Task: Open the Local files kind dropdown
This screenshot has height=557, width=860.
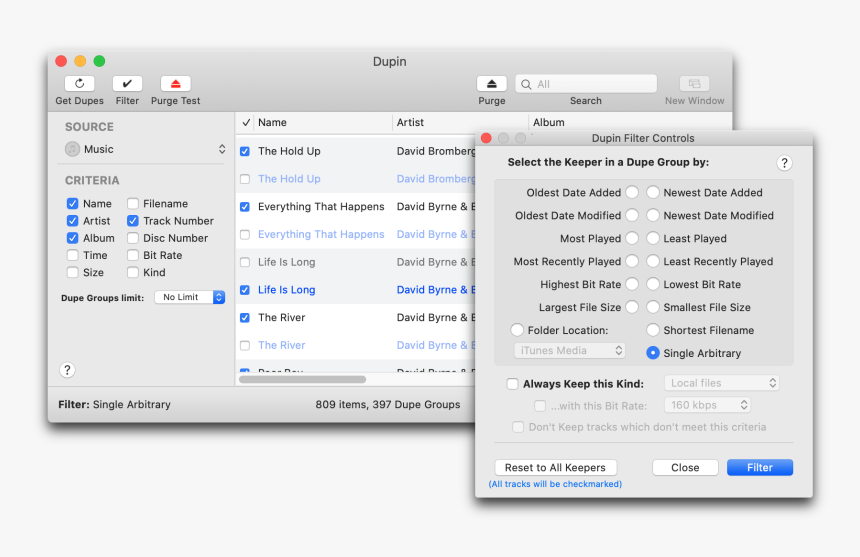Action: 722,383
